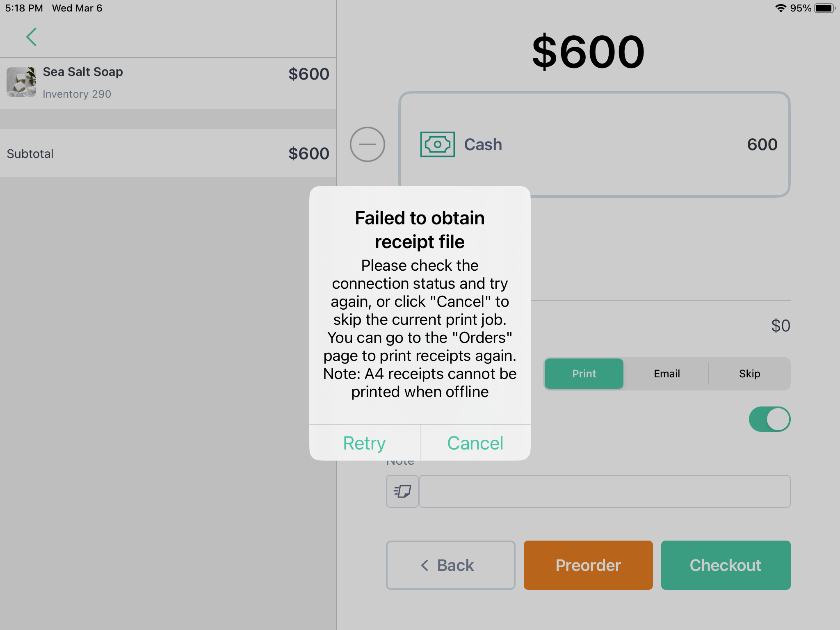The width and height of the screenshot is (840, 630).
Task: Select the Cash banknote icon
Action: (437, 144)
